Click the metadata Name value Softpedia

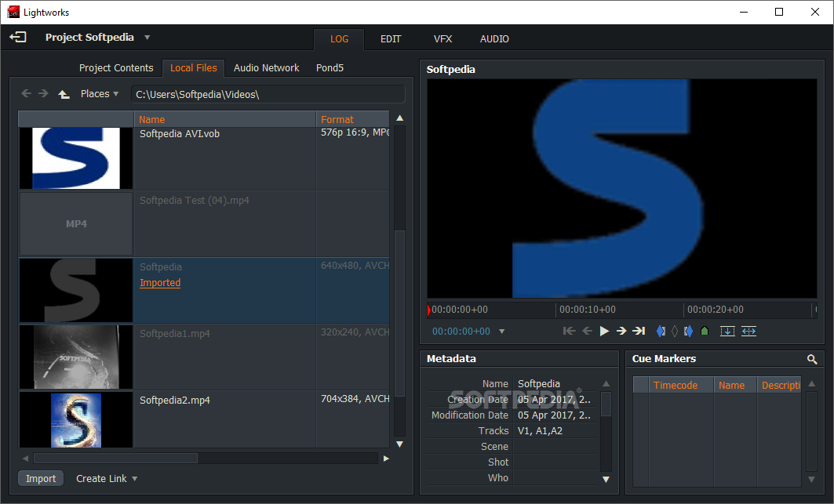tap(538, 384)
